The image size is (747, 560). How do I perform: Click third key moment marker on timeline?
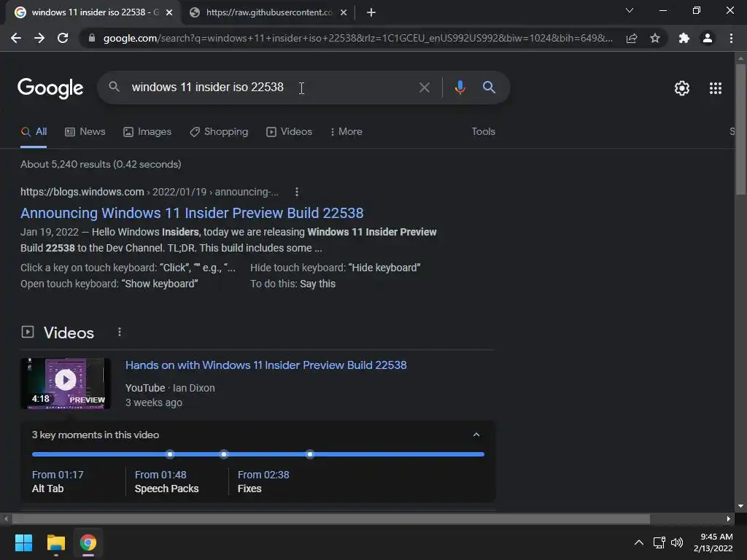310,454
